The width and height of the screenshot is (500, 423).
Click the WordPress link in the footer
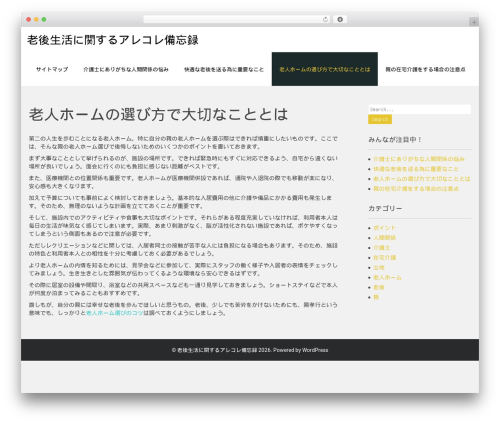[x=315, y=350]
